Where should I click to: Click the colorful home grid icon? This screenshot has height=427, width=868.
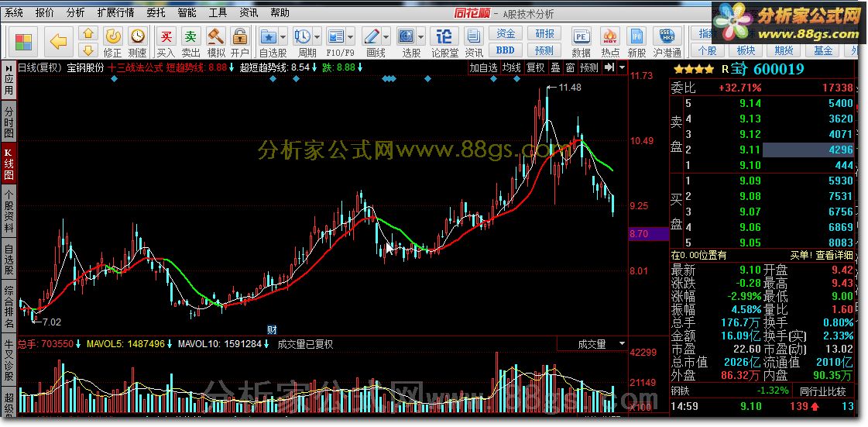[x=24, y=42]
